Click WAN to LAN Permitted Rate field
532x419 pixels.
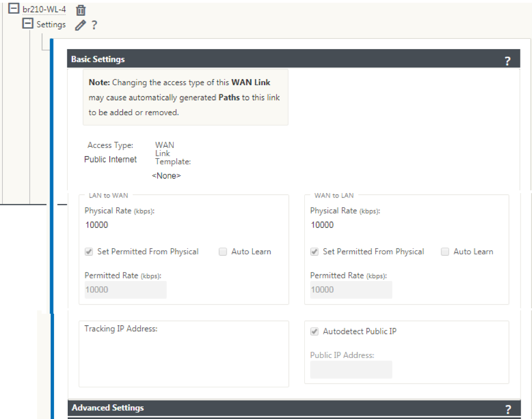pos(351,290)
